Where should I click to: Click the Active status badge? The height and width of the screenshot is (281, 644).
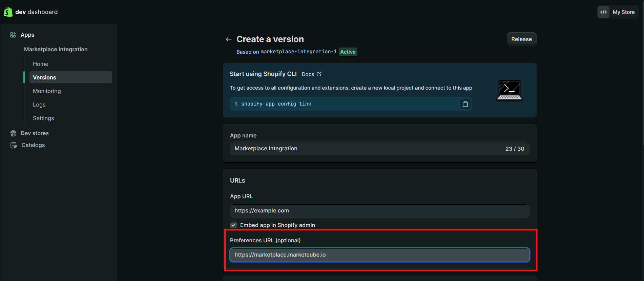point(348,52)
